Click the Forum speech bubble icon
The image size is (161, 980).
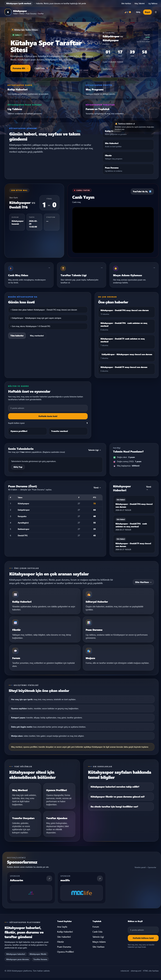tap(15, 650)
